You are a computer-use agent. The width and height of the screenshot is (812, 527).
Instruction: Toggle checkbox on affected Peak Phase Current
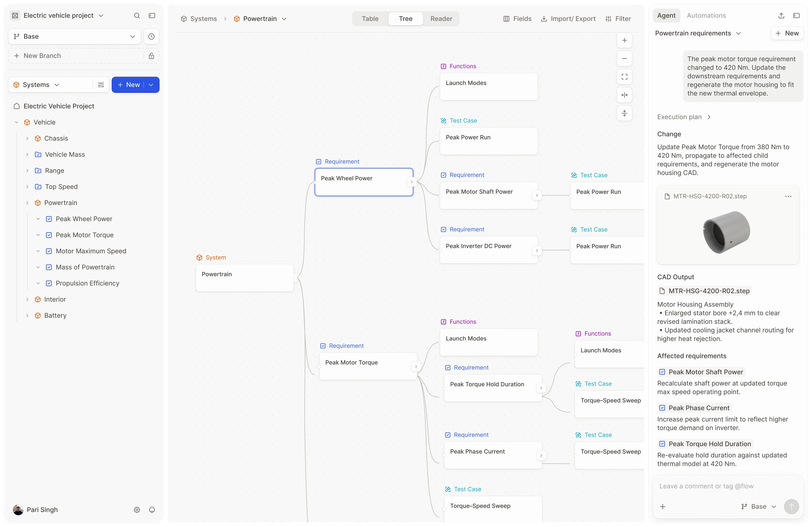(x=662, y=408)
